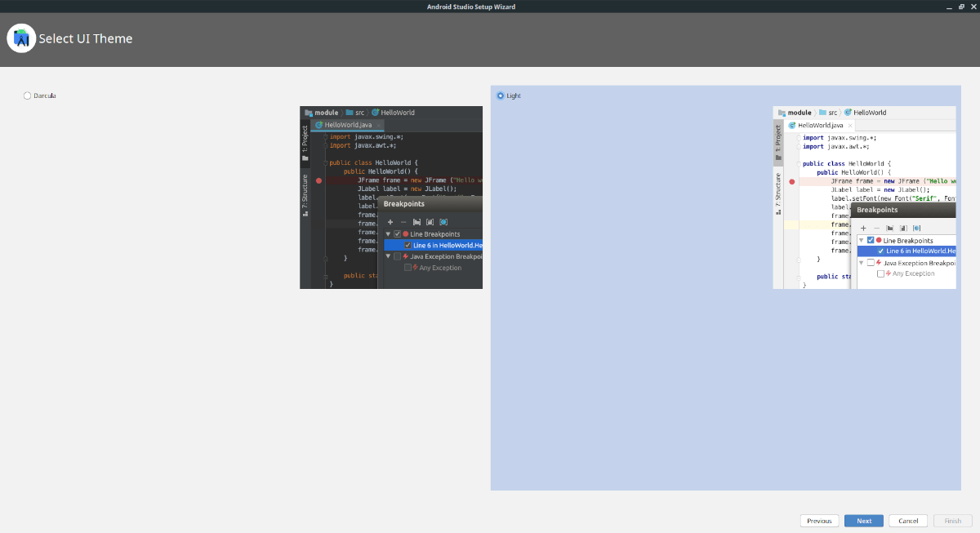Click the HelloWorld class icon in the breadcrumb
The width and height of the screenshot is (980, 533).
click(x=375, y=113)
